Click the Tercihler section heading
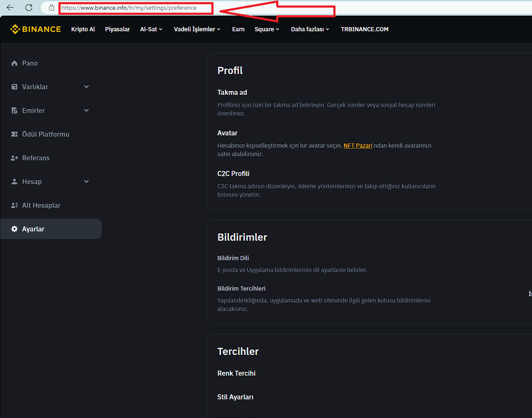This screenshot has height=418, width=532. coord(238,352)
